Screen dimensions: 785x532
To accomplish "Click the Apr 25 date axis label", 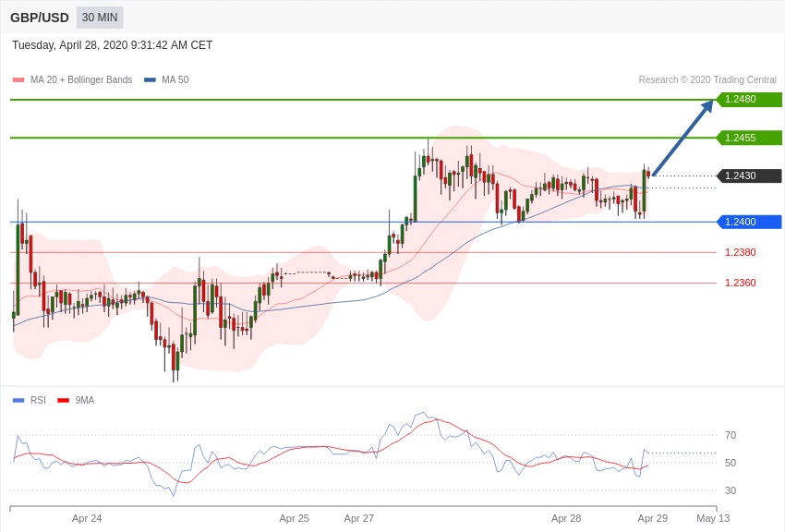I will [294, 518].
